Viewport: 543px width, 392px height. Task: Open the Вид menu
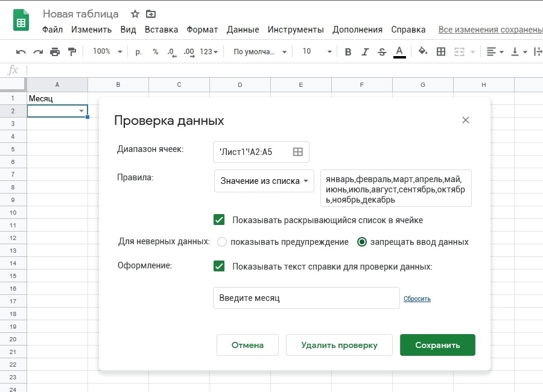128,30
